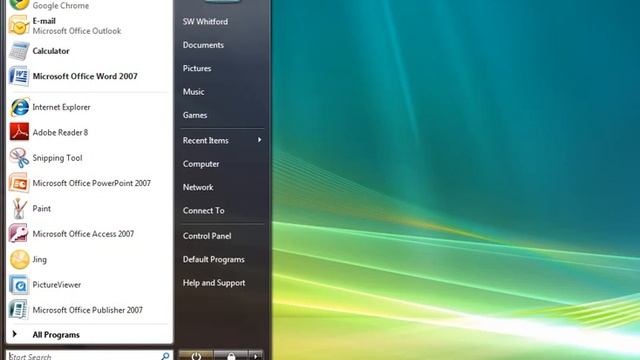
Task: Open Help and Support
Action: (214, 283)
